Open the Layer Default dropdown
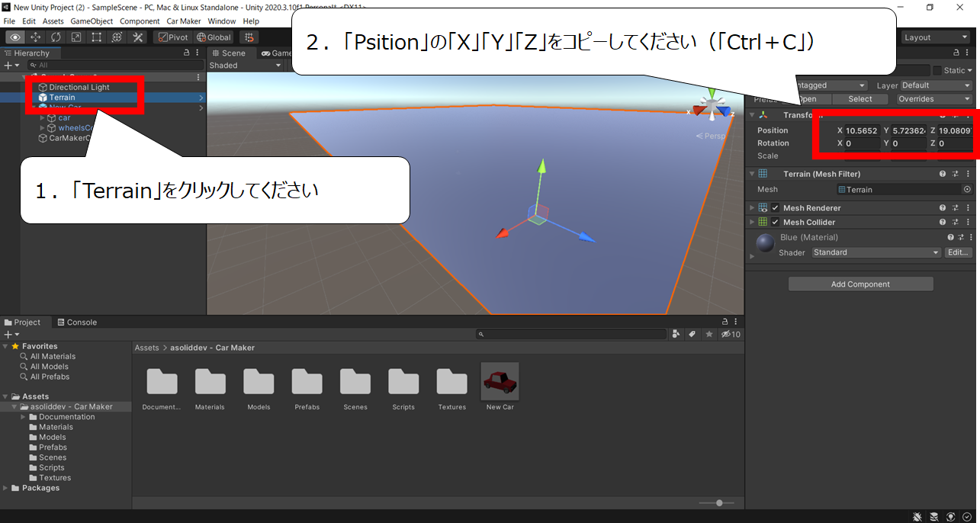This screenshot has width=980, height=523. [x=936, y=85]
